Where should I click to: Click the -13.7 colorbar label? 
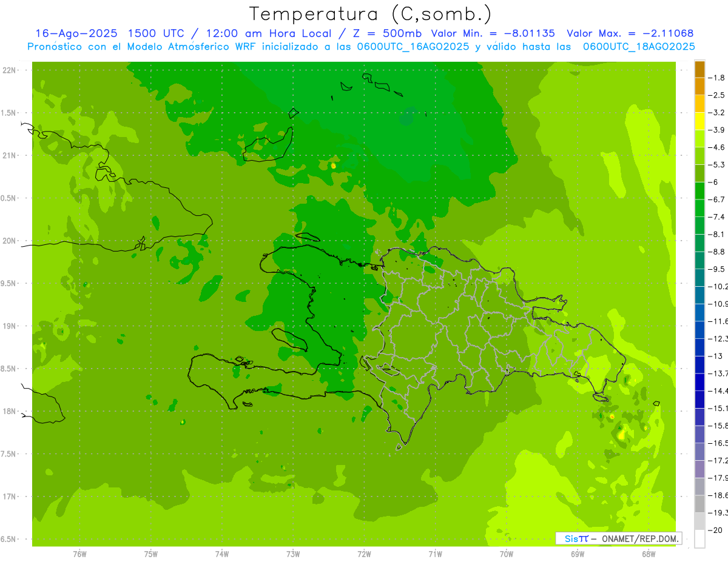[x=718, y=373]
